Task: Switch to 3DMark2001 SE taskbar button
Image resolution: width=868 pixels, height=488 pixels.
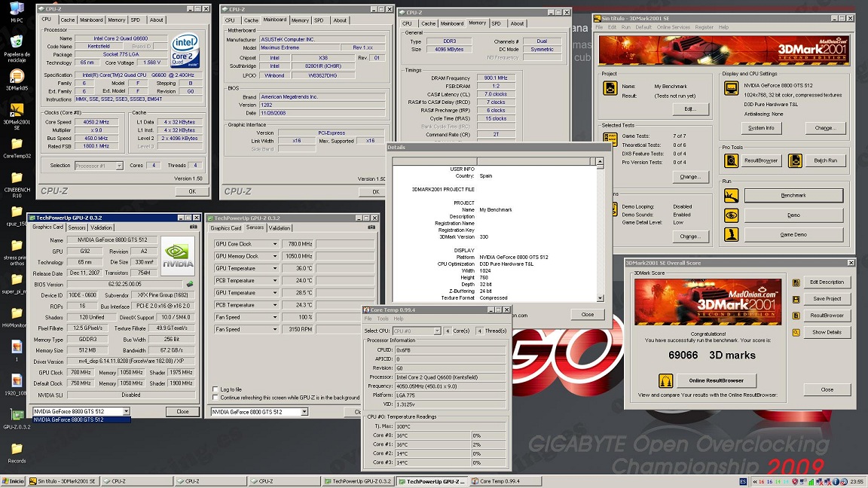Action: 64,481
